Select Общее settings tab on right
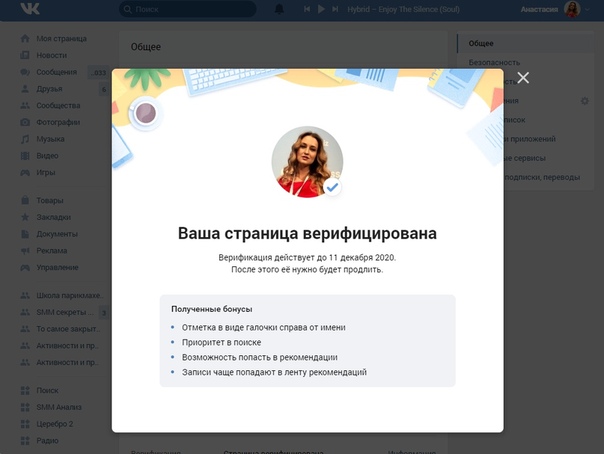The image size is (604, 454). pyautogui.click(x=525, y=44)
